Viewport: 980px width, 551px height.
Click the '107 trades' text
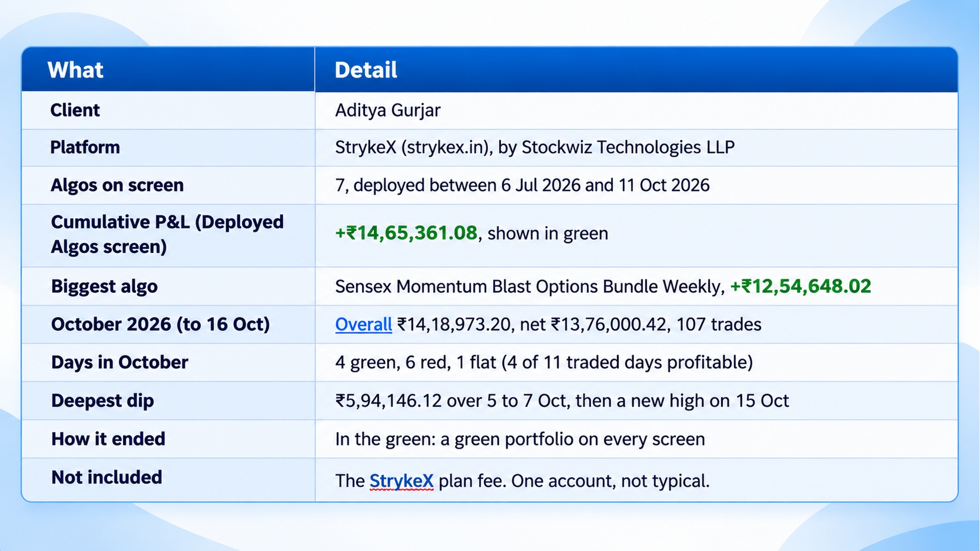719,324
